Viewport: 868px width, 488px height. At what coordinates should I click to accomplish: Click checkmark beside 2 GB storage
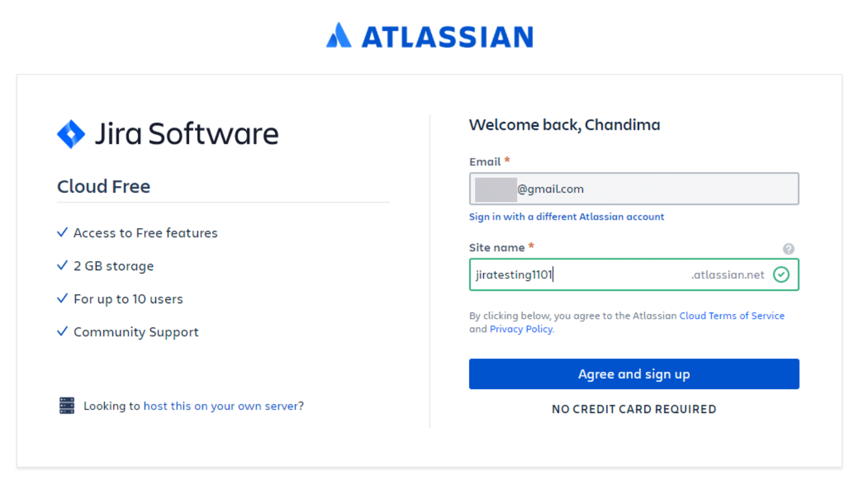point(62,265)
